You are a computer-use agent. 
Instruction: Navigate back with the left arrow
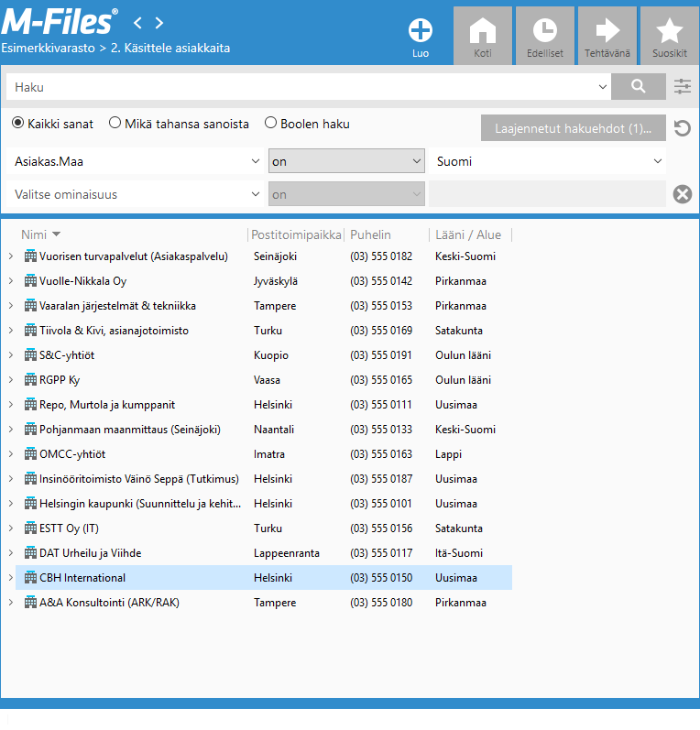tap(138, 22)
